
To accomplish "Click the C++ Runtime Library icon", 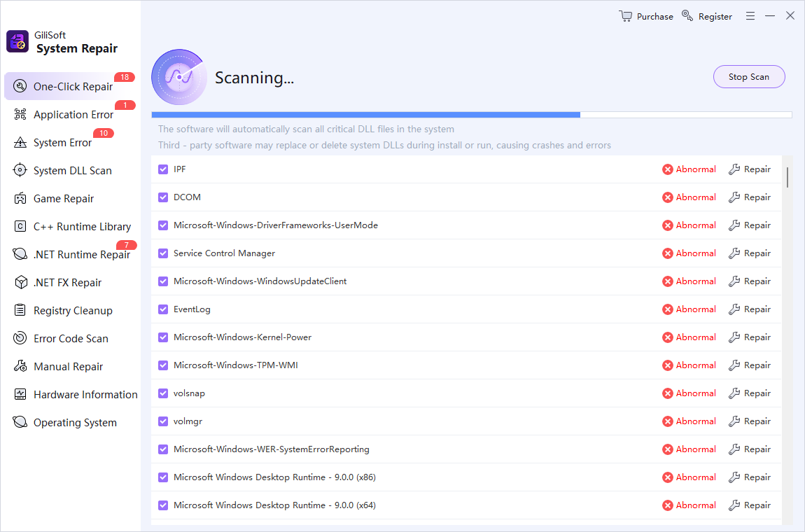I will [20, 227].
